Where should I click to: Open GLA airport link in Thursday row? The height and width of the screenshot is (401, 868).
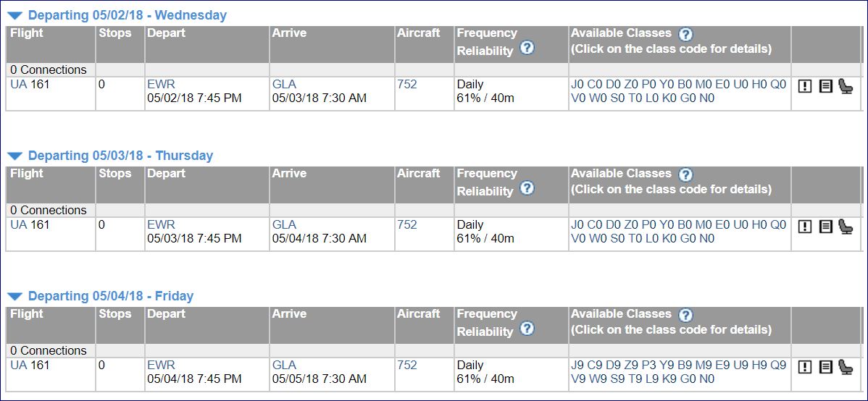284,224
